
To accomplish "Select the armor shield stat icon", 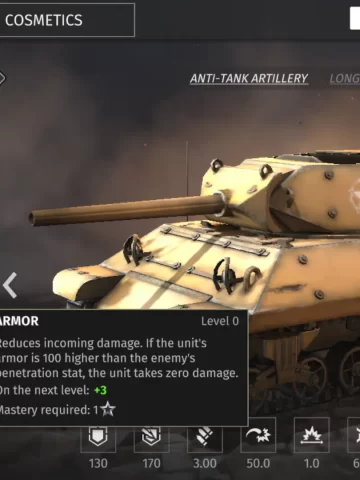I will (x=98, y=438).
